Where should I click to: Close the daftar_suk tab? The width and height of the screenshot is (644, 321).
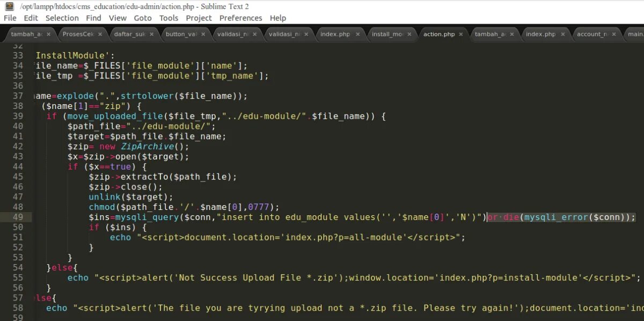click(x=151, y=34)
